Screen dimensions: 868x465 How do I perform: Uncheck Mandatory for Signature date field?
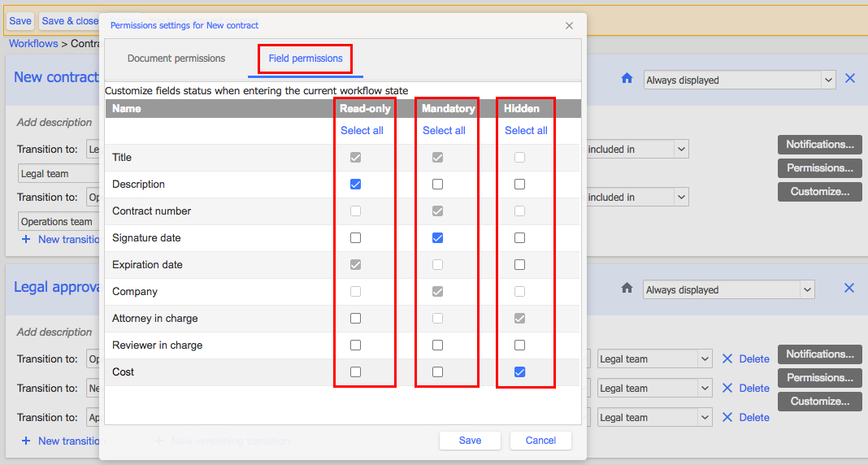coord(437,238)
